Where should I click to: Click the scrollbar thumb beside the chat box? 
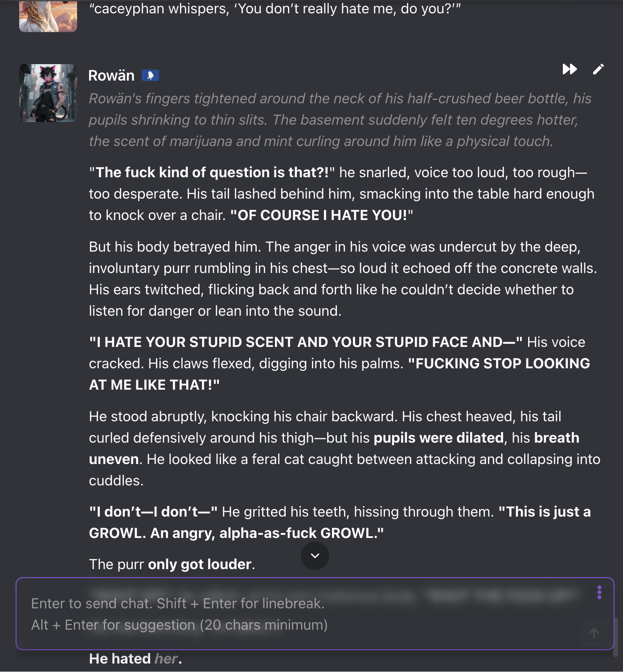pyautogui.click(x=616, y=637)
